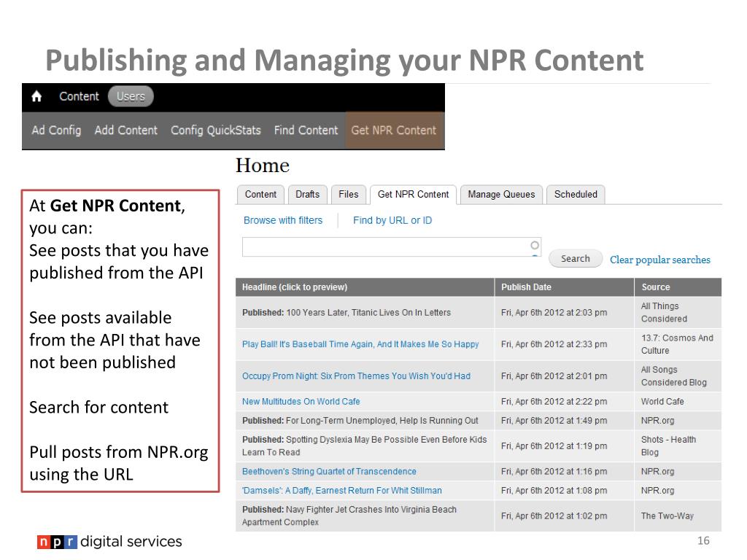Image resolution: width=747 pixels, height=560 pixels.
Task: Click date Fri, Apr 6th 2012 at 2:01 pm
Action: (x=554, y=376)
